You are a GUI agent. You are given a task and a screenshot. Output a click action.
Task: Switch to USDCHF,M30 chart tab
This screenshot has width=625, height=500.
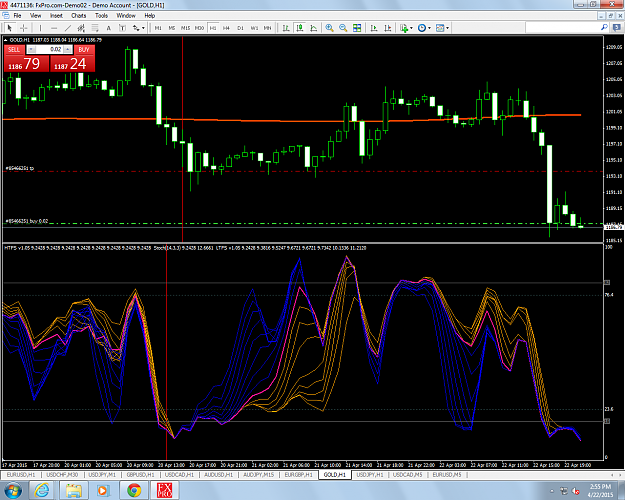pyautogui.click(x=62, y=475)
